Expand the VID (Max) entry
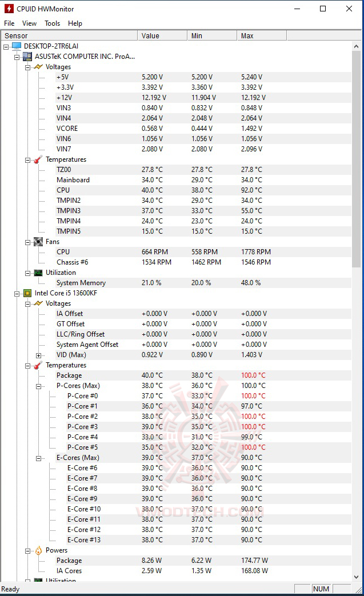This screenshot has height=596, width=364. pyautogui.click(x=38, y=356)
